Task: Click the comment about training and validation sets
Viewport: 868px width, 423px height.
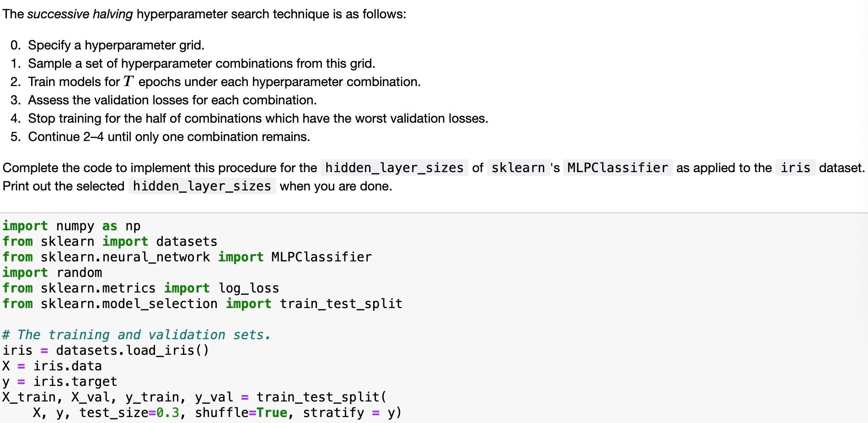Action: click(x=136, y=335)
